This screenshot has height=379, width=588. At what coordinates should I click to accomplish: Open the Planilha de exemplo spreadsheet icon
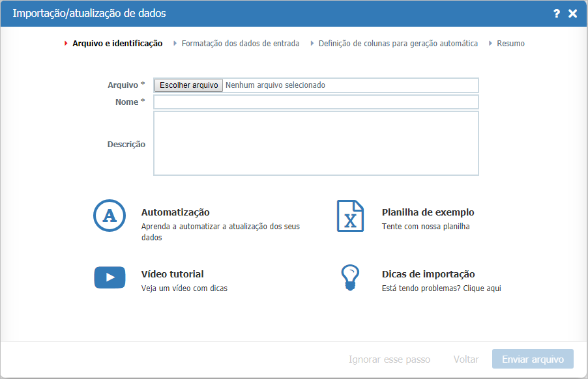(350, 216)
